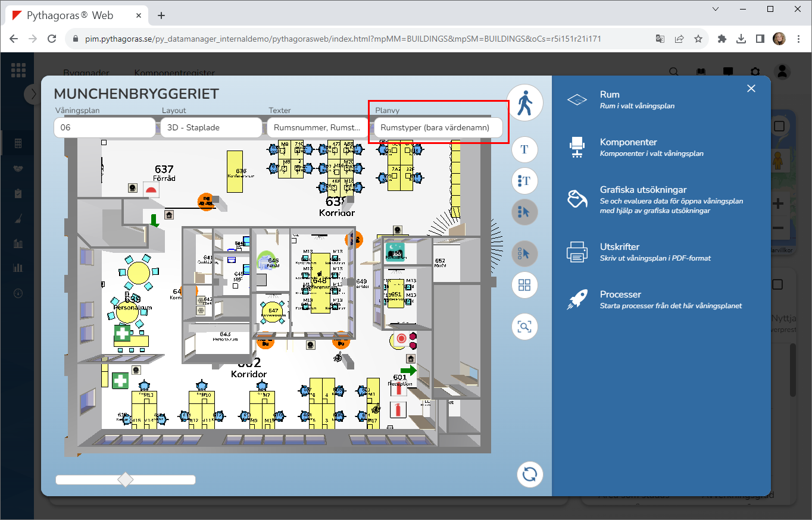Close the blue side panel with X
Viewport: 812px width, 520px height.
[x=751, y=89]
